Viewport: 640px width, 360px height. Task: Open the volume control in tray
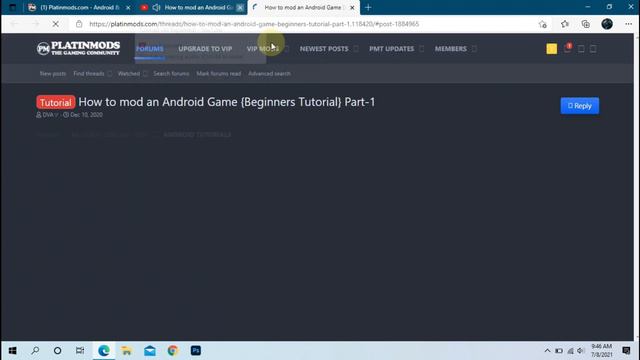coord(580,351)
